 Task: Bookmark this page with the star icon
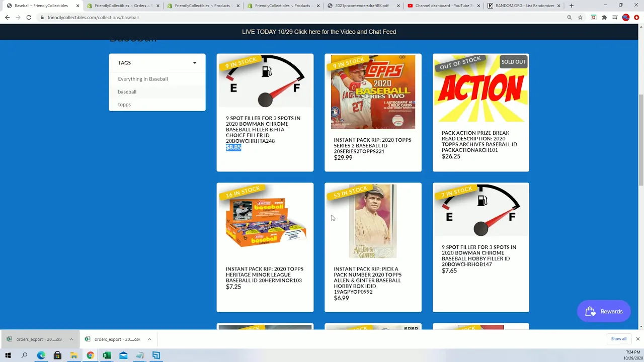[x=580, y=17]
